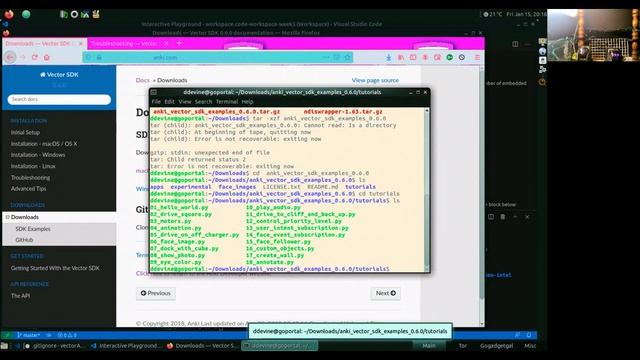This screenshot has width=640, height=360.
Task: Open The API reference link
Action: (x=20, y=296)
